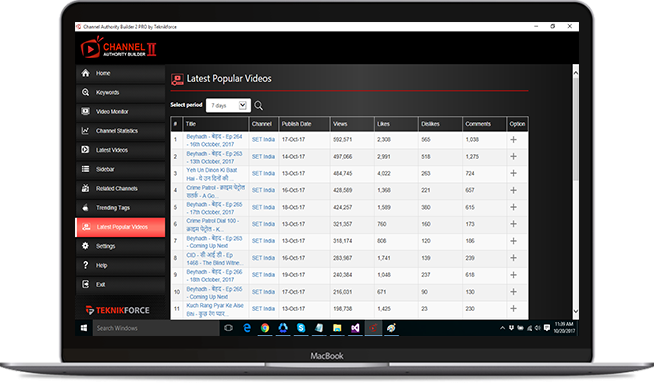
Task: Open Edge browser from taskbar
Action: point(247,328)
